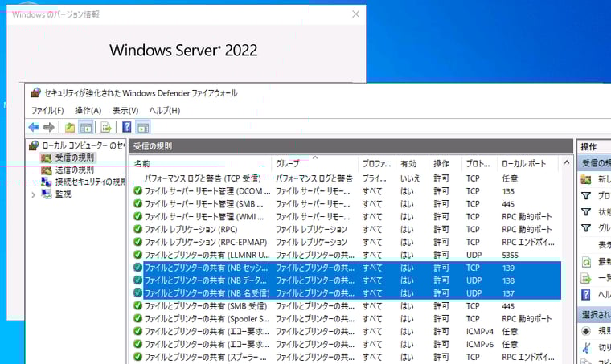The image size is (611, 364).
Task: Click the 接続セキュリティの規則 icon in the tree
Action: point(47,182)
